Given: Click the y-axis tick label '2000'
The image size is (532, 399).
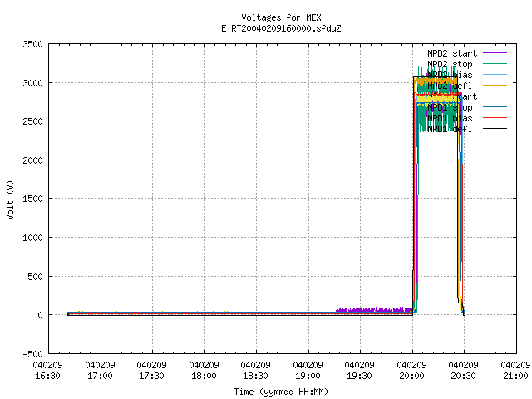Looking at the screenshot, I should [32, 160].
